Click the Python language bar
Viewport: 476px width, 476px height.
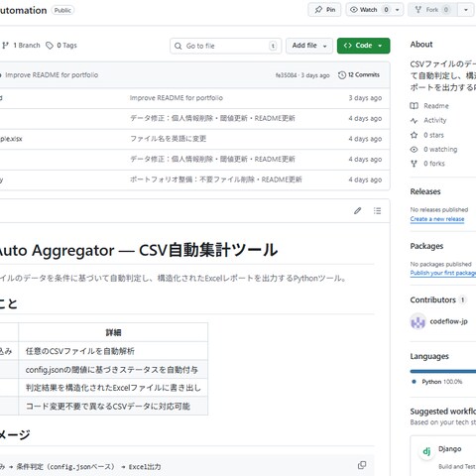(x=443, y=372)
